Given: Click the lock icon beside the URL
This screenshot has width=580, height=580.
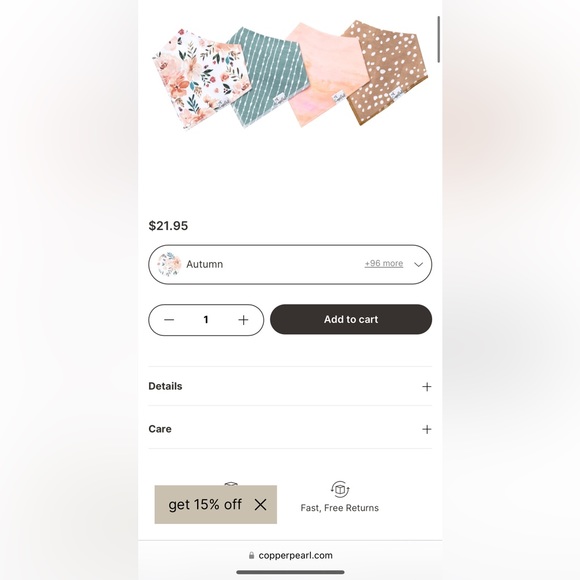Looking at the screenshot, I should pyautogui.click(x=252, y=555).
